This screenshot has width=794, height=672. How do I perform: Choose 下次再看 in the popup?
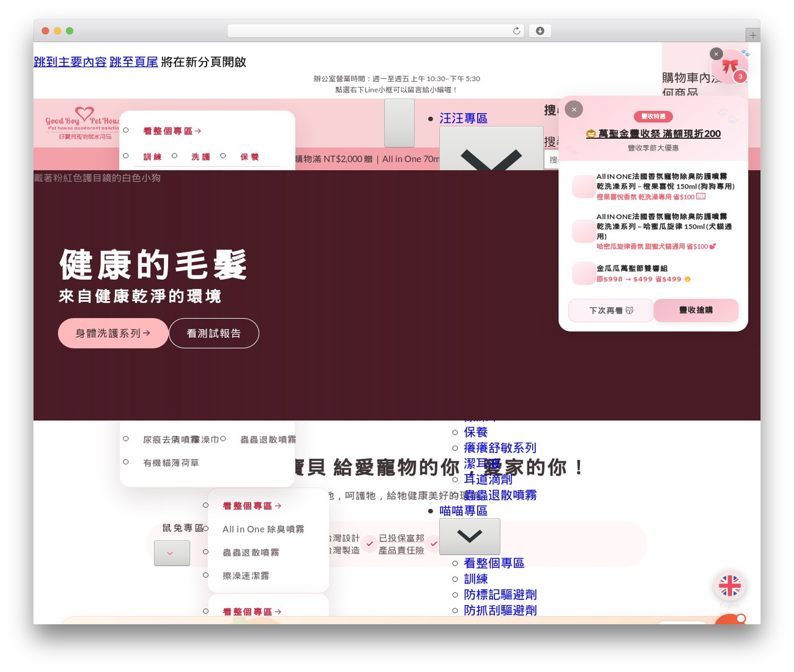click(x=611, y=311)
